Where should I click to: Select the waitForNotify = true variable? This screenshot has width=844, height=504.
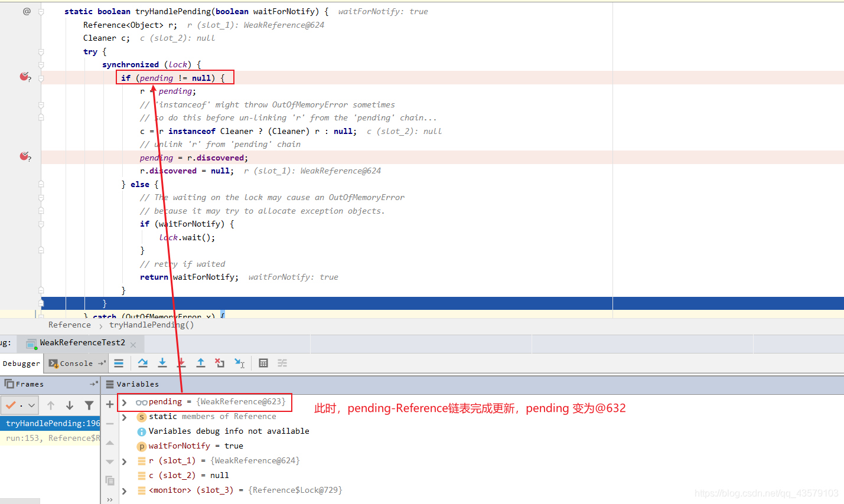click(195, 446)
